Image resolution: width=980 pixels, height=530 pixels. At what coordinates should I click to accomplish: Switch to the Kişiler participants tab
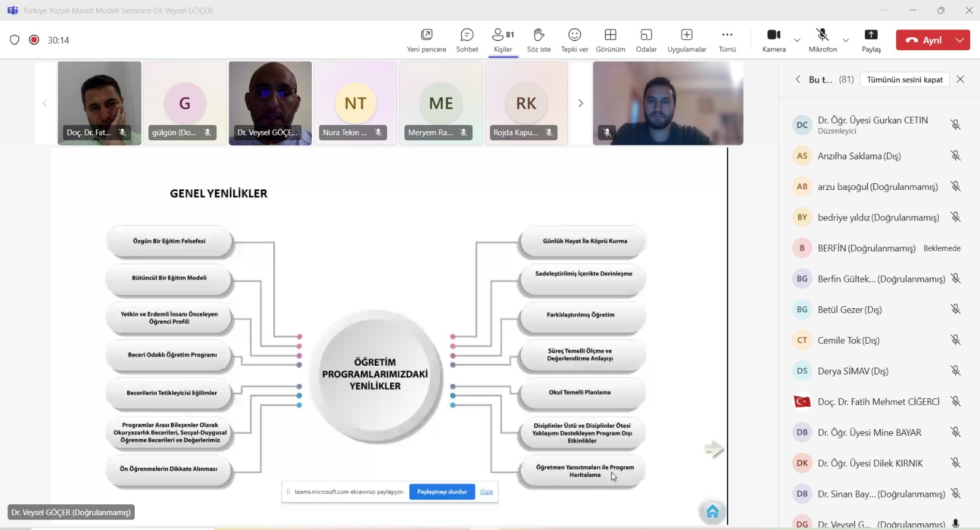click(x=503, y=40)
